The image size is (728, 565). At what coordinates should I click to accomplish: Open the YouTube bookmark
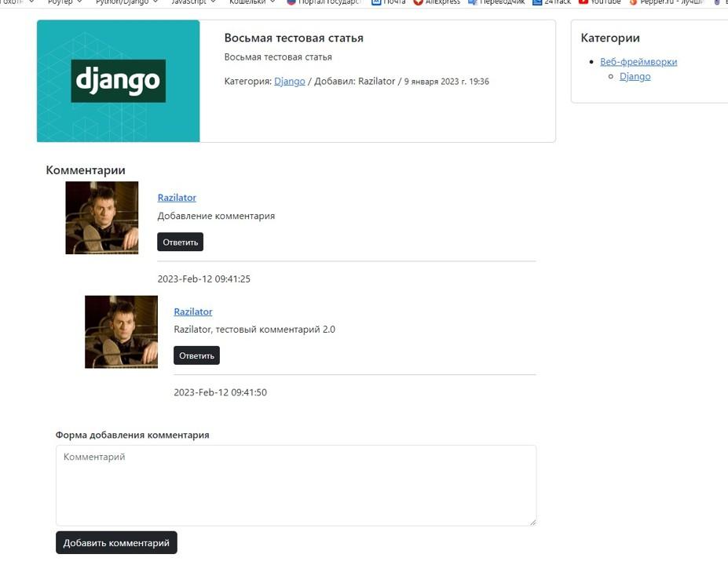pyautogui.click(x=600, y=2)
